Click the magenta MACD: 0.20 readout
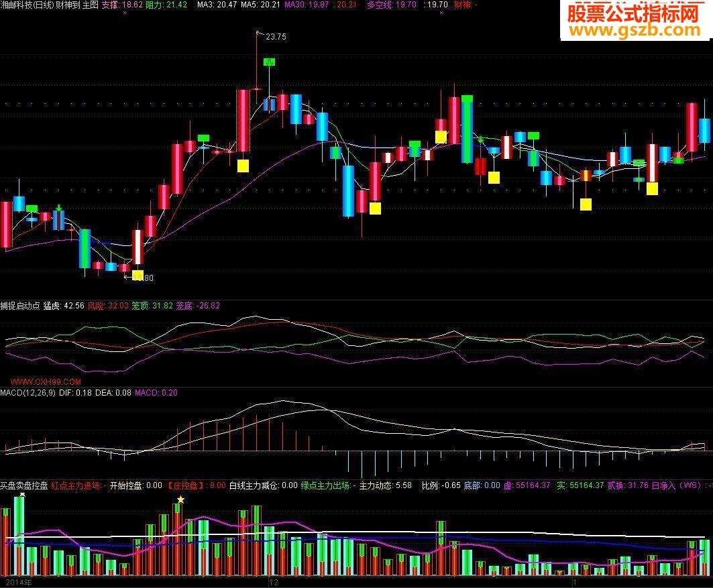Viewport: 713px width, 588px height. [x=156, y=393]
